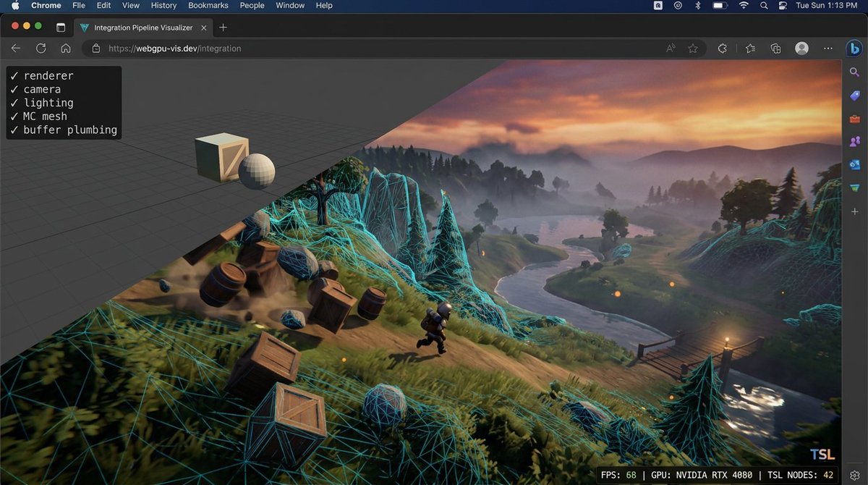Image resolution: width=868 pixels, height=485 pixels.
Task: Open the browser home page
Action: pyautogui.click(x=66, y=48)
